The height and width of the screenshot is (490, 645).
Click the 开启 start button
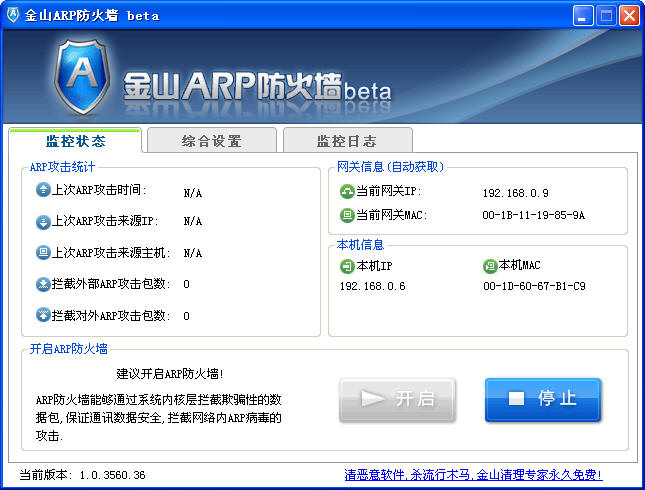[x=397, y=399]
